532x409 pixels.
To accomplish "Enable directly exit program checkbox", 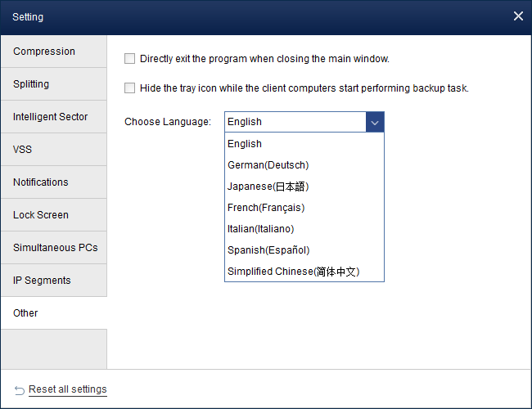I will pos(129,59).
